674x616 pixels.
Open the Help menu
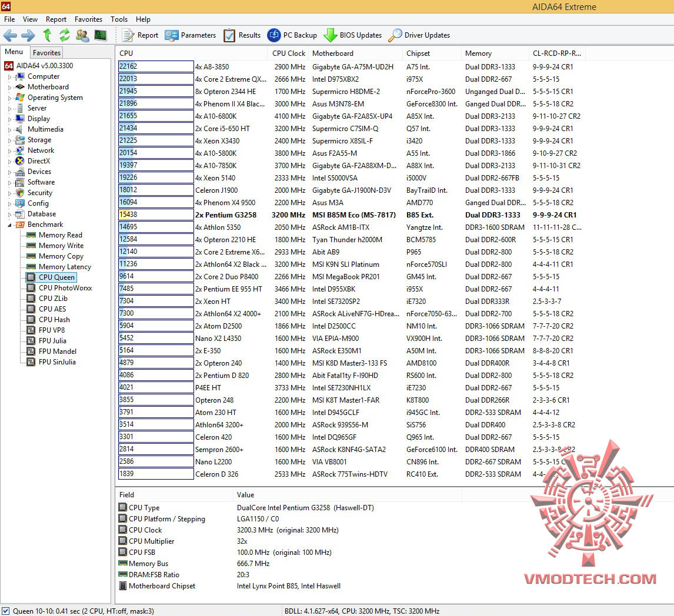143,19
